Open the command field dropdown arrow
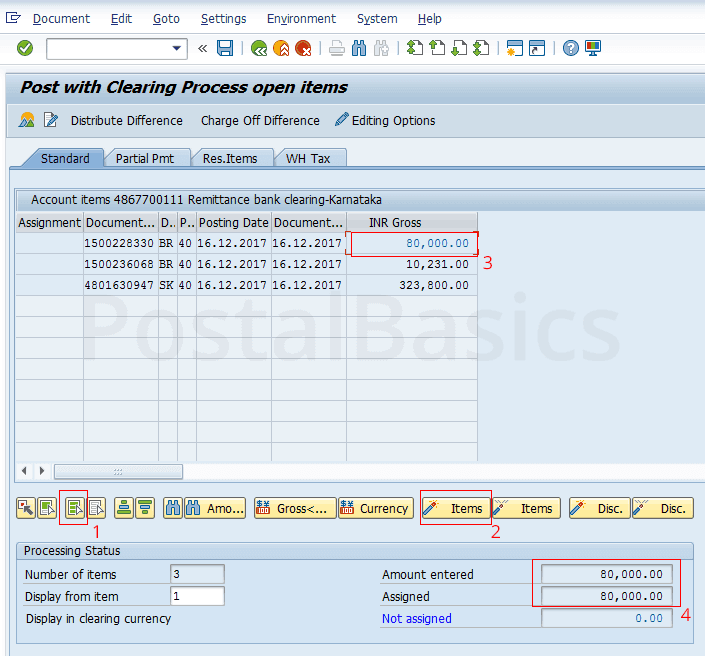The height and width of the screenshot is (656, 705). coord(178,48)
